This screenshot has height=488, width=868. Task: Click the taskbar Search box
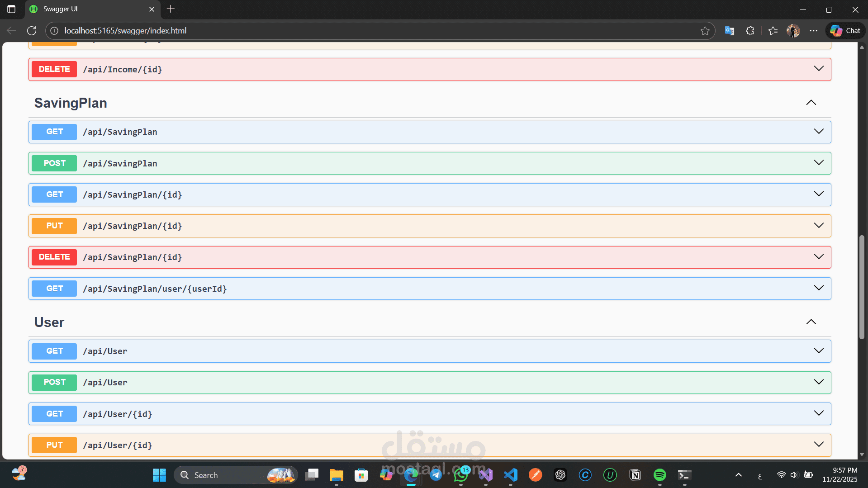[236, 475]
